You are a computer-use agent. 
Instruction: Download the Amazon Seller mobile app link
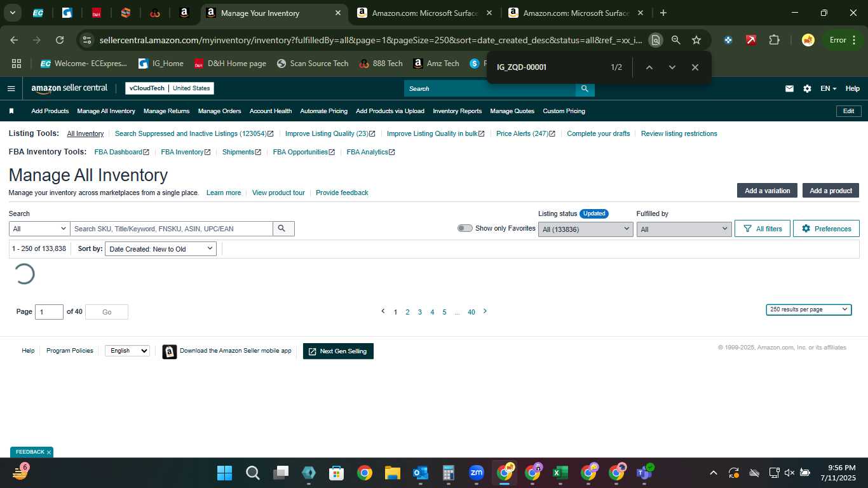[236, 351]
